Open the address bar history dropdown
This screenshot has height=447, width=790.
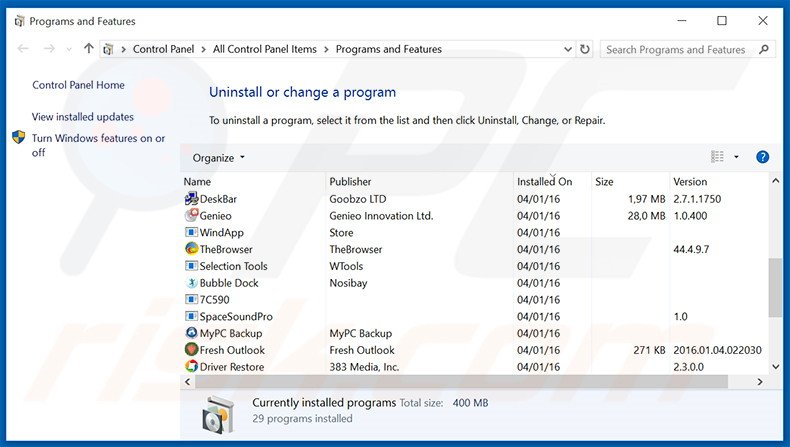[x=567, y=49]
